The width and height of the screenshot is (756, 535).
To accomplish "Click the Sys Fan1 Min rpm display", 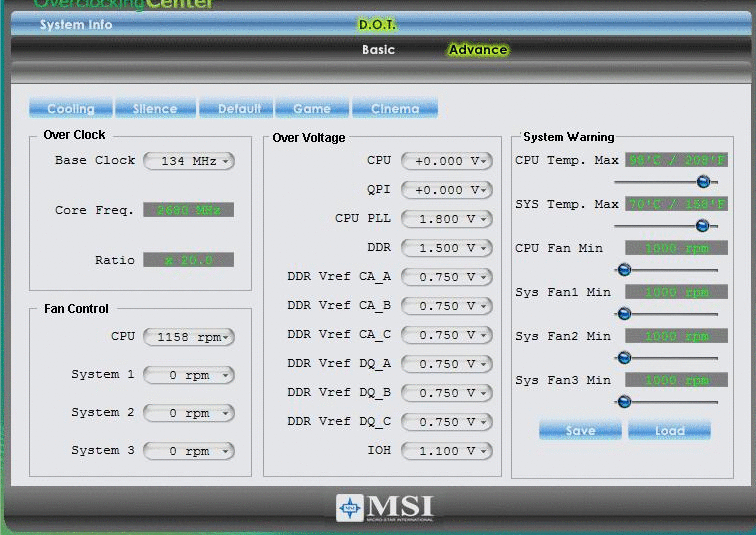I will click(x=676, y=292).
